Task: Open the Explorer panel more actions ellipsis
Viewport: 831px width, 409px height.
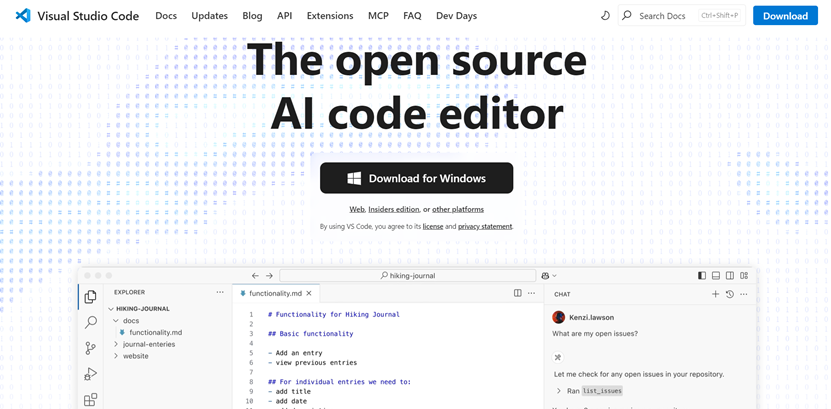Action: [x=220, y=292]
